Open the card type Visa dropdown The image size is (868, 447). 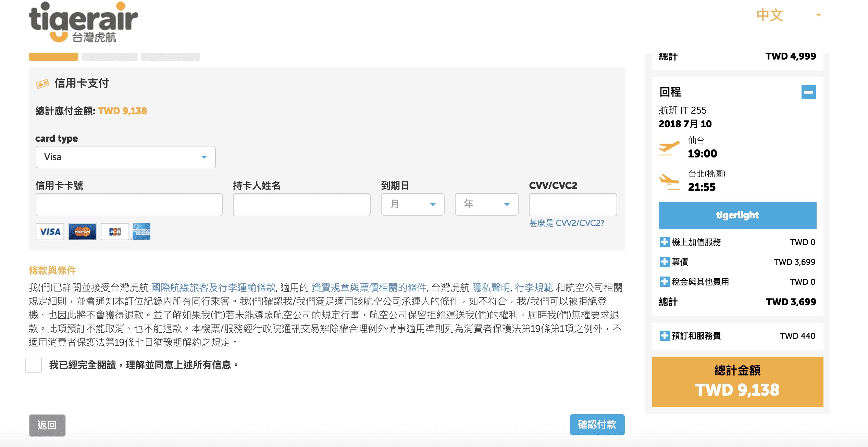click(x=126, y=157)
